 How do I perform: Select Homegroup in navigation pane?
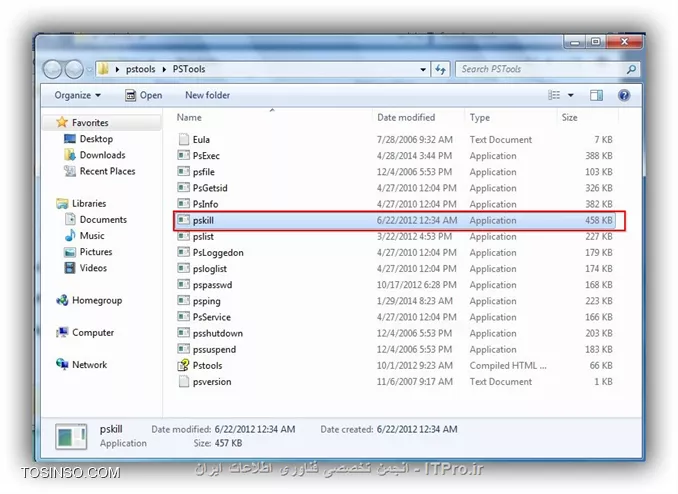pos(97,300)
